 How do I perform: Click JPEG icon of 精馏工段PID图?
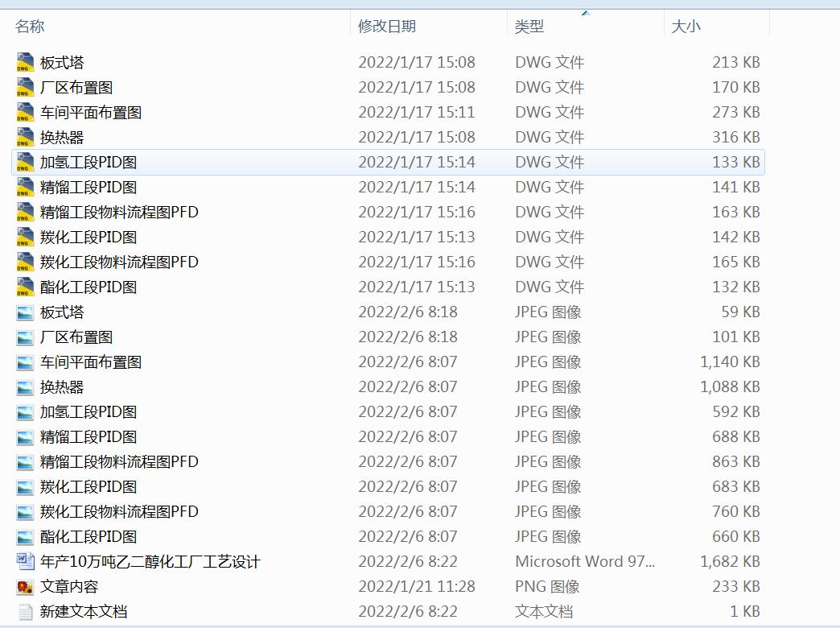pos(25,438)
